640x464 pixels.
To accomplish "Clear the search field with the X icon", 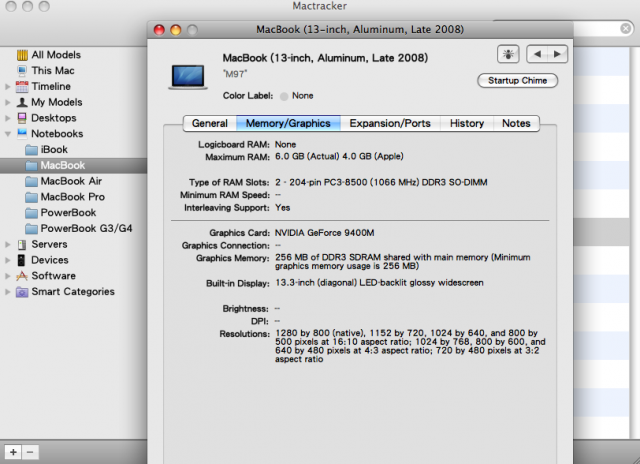I will (625, 28).
